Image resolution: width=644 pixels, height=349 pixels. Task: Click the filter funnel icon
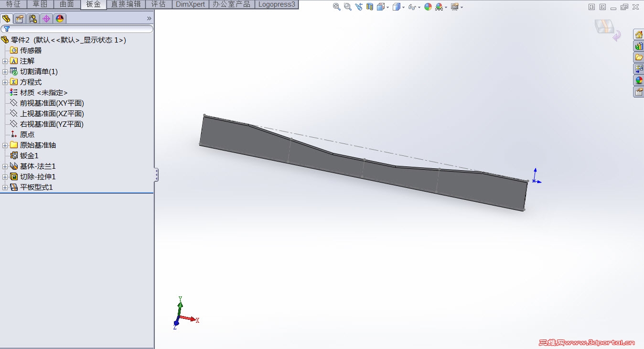(7, 29)
